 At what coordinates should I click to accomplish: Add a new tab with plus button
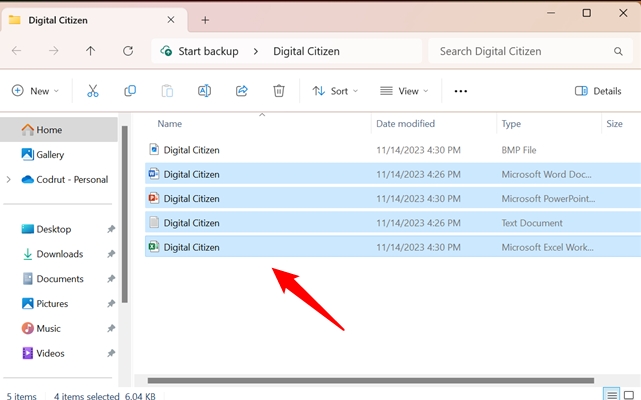point(205,19)
